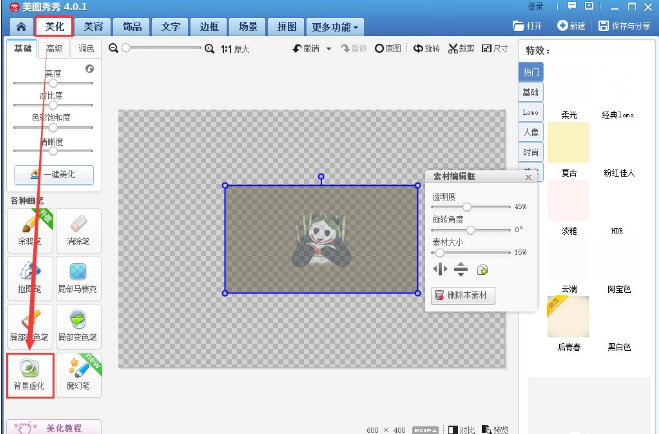Click the 撤销 undo button

pyautogui.click(x=306, y=49)
